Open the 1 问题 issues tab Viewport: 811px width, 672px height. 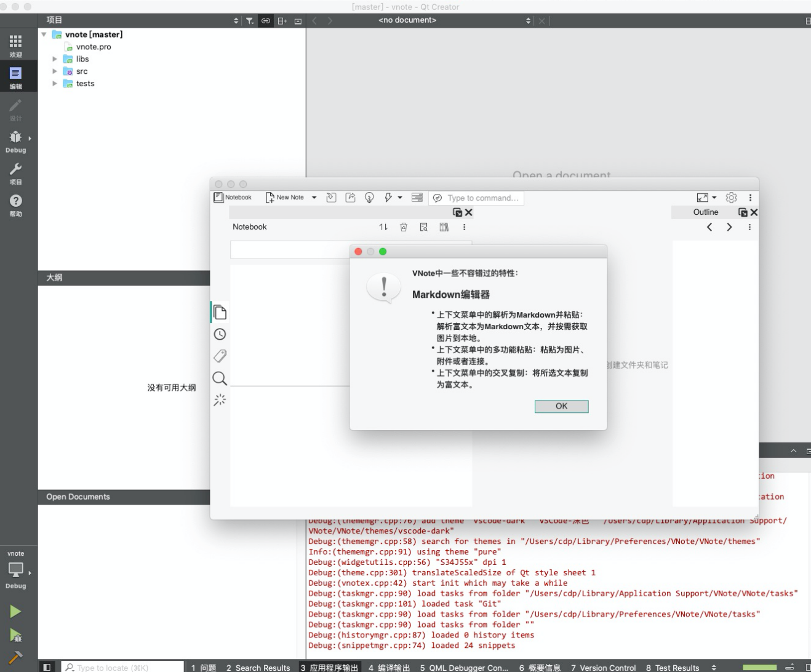[x=204, y=667]
